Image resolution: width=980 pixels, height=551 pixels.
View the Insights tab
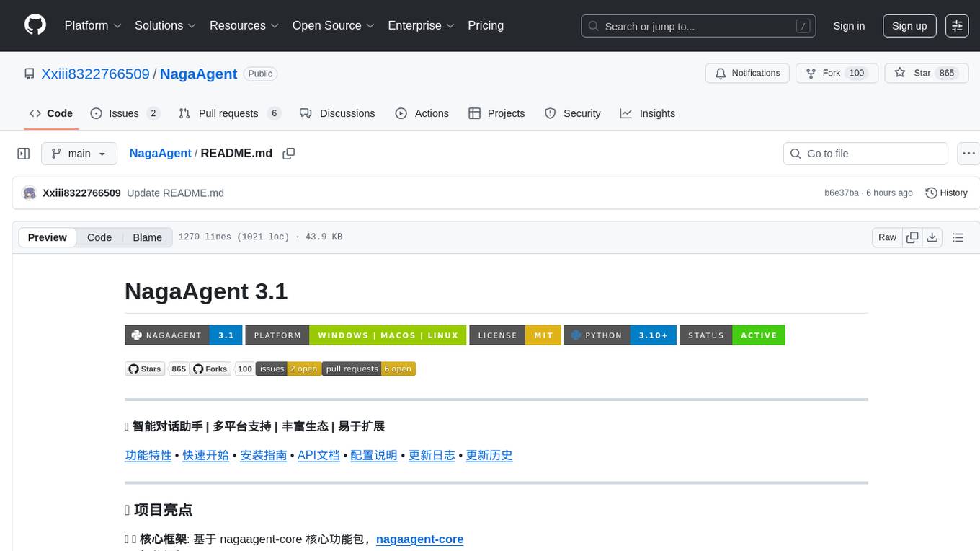tap(648, 113)
